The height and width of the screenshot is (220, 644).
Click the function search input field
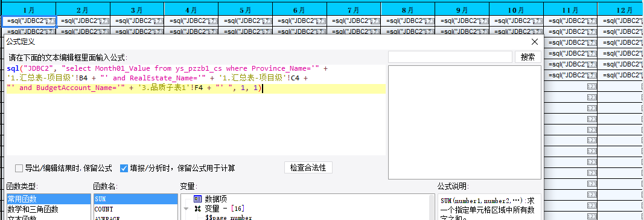450,57
